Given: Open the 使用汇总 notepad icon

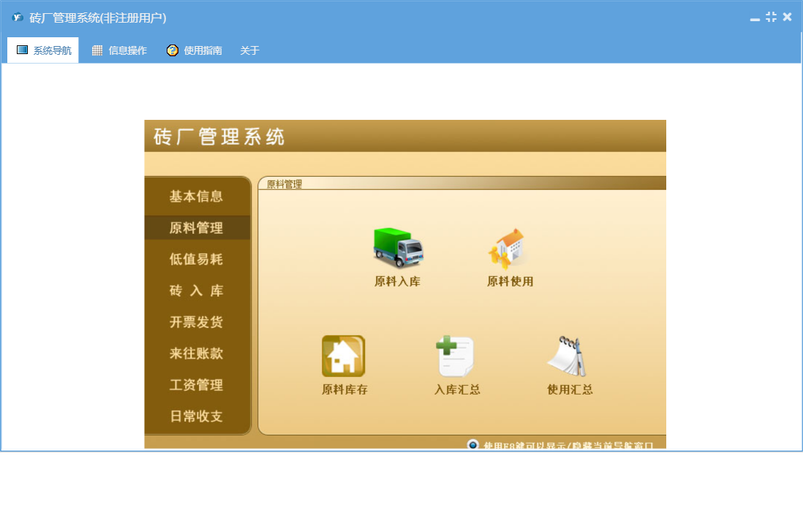Looking at the screenshot, I should (x=566, y=356).
